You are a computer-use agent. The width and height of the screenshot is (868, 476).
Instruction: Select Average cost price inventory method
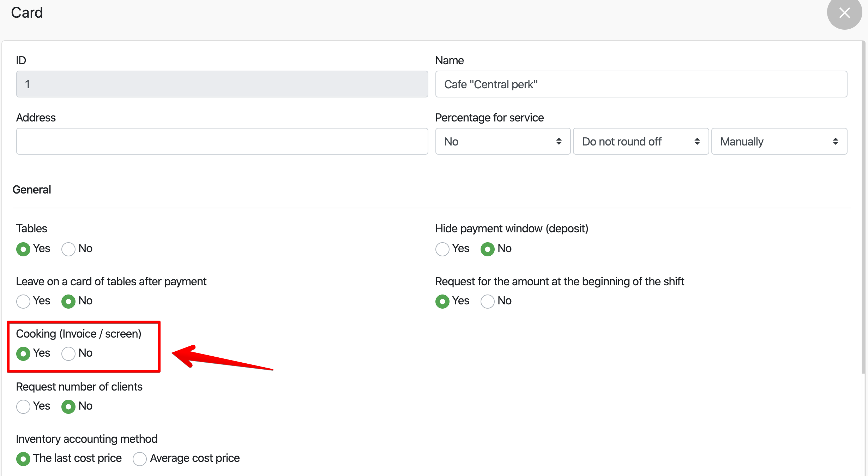(x=140, y=459)
